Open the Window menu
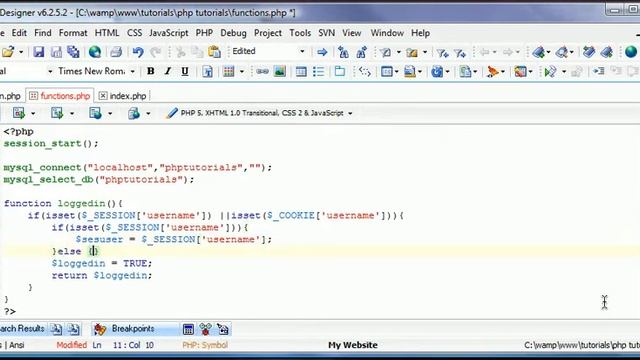 (x=387, y=33)
